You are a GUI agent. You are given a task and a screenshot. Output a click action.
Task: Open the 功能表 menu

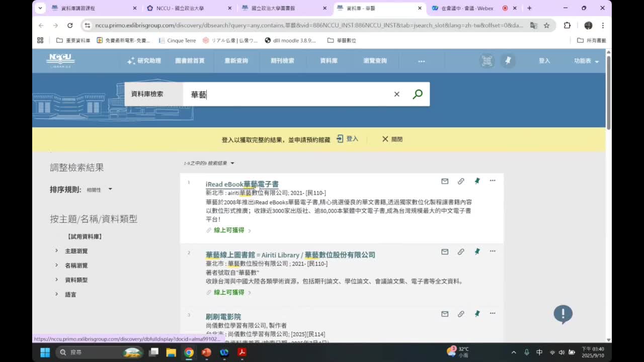point(583,60)
